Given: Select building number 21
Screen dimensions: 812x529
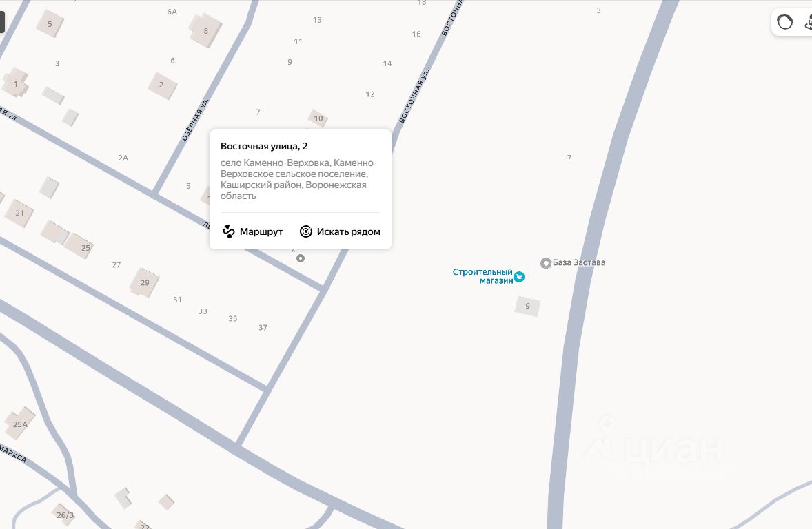Looking at the screenshot, I should click(20, 213).
